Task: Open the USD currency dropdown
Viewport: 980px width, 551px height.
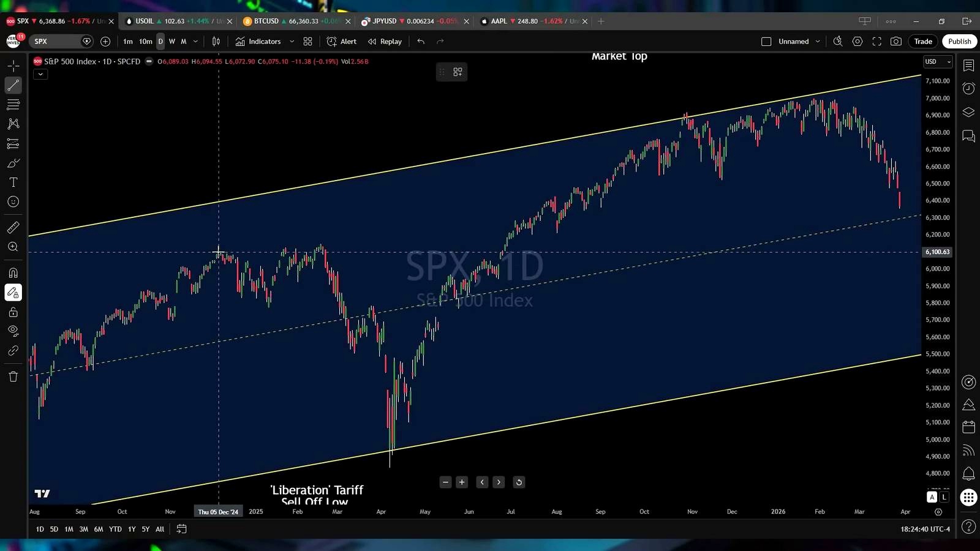Action: point(938,62)
